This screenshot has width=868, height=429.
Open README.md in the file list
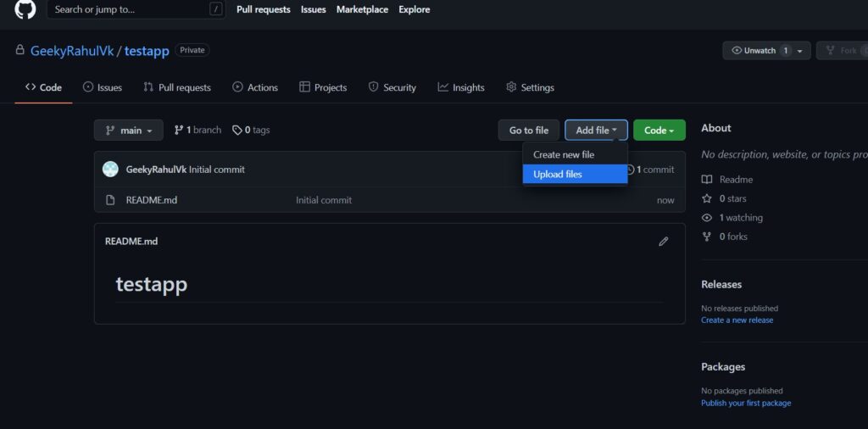coord(152,200)
